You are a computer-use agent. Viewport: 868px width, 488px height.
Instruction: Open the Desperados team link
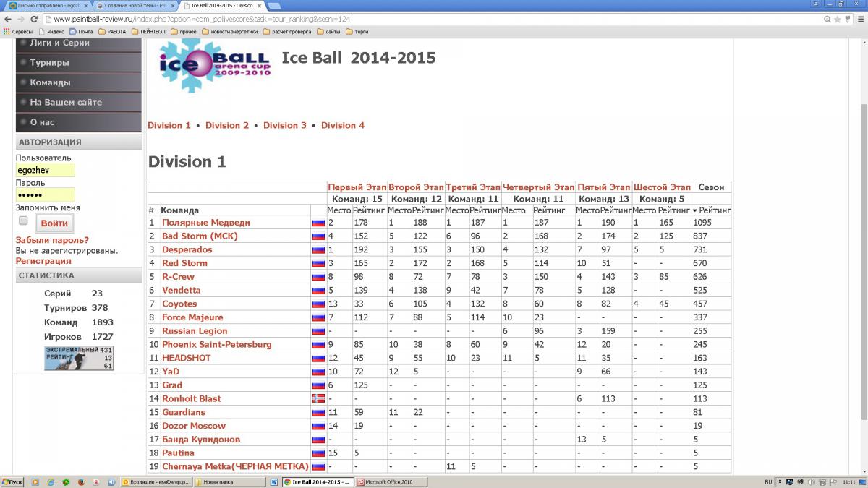click(x=187, y=249)
